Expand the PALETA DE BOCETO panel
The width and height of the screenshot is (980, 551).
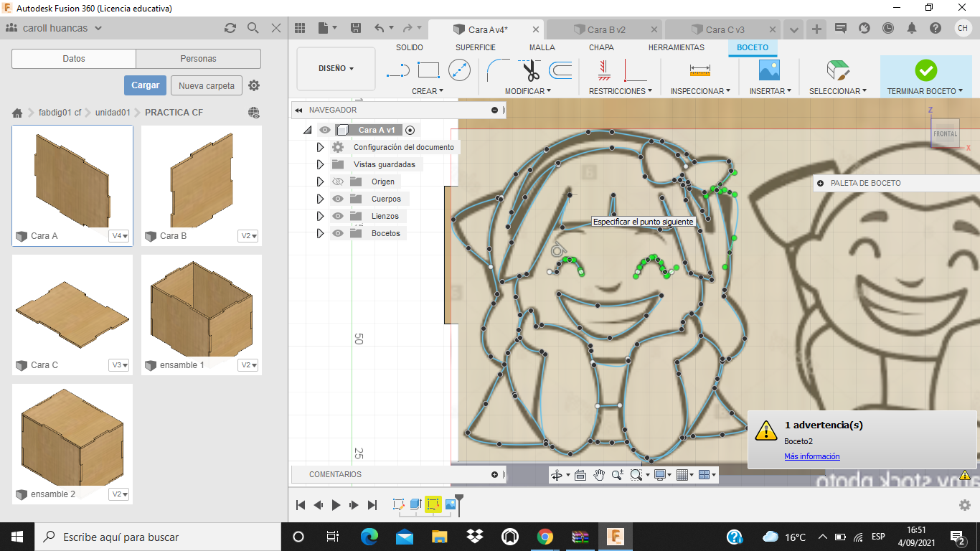pyautogui.click(x=820, y=183)
